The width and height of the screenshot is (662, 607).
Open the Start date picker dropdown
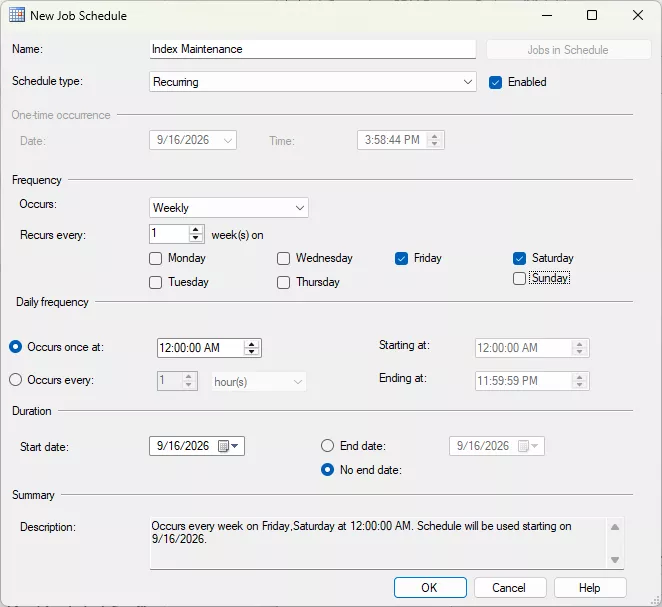click(235, 446)
